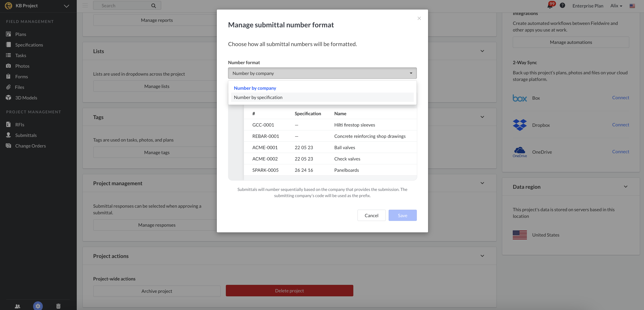Click the Cancel button

pos(371,215)
